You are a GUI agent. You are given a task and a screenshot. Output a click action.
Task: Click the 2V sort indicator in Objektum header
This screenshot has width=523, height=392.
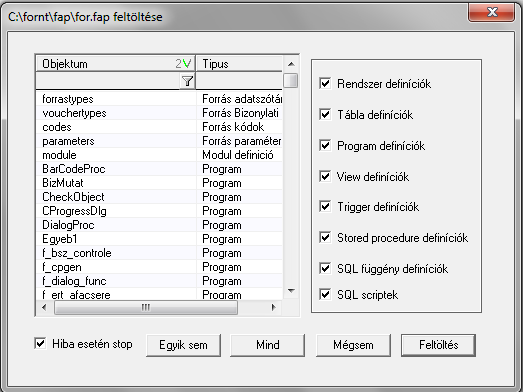183,63
